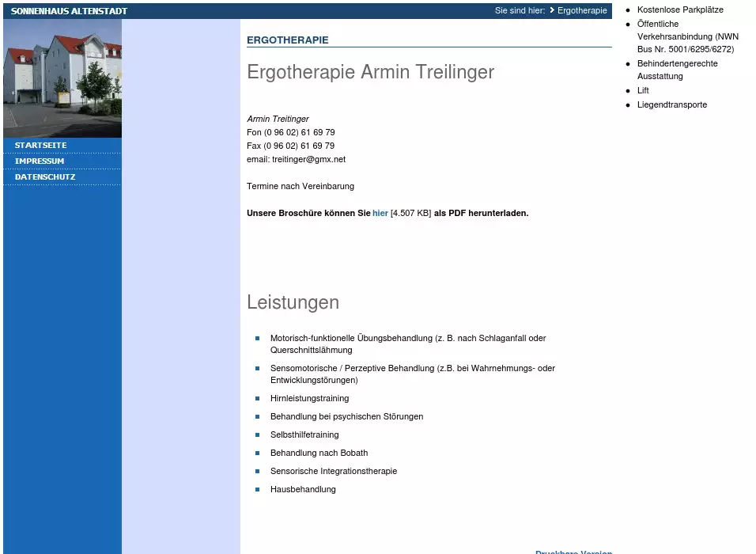Click the Sonnenhaus Altenstadt header title
The height and width of the screenshot is (554, 756).
(x=70, y=11)
